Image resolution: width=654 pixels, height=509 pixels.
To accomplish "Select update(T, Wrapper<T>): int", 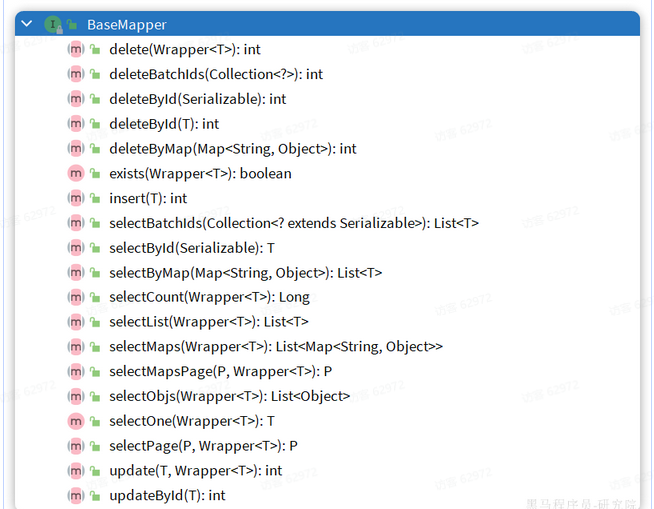I will click(196, 471).
